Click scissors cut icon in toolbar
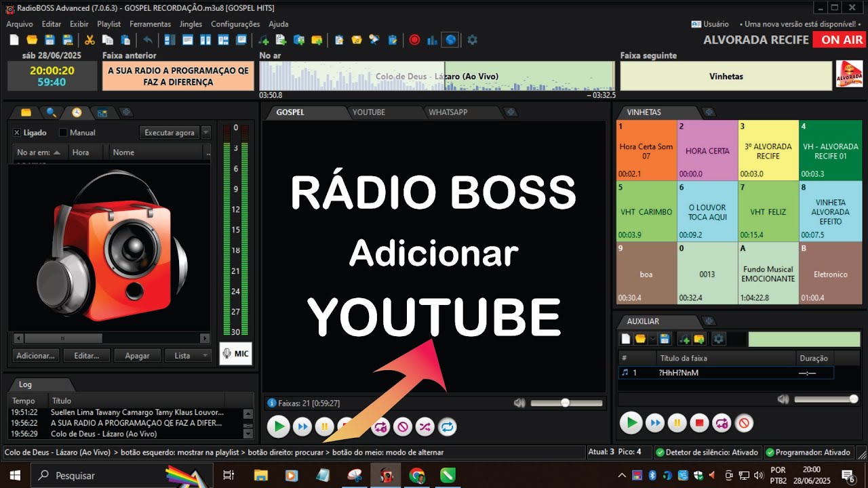Image resolution: width=868 pixels, height=488 pixels. 90,40
